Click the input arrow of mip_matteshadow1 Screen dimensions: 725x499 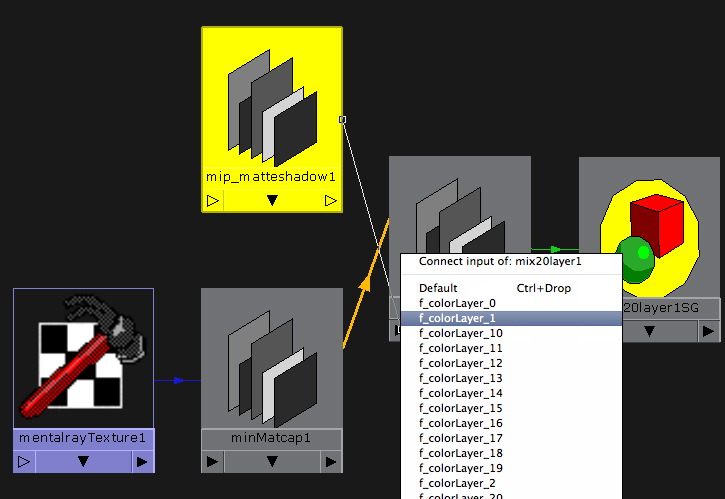click(x=213, y=201)
